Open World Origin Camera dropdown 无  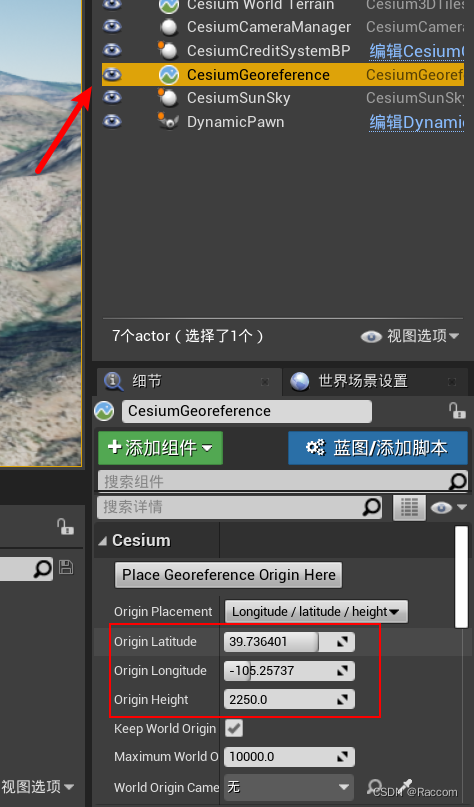click(289, 786)
